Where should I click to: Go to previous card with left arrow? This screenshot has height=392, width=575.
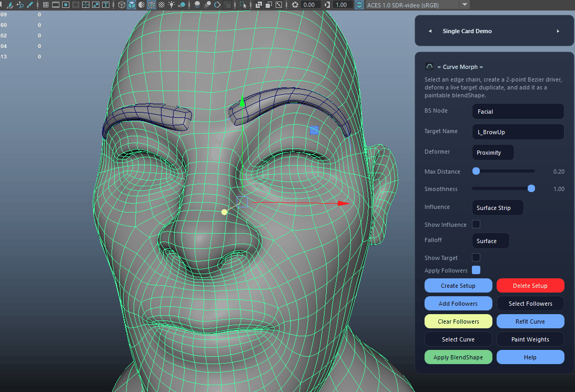pos(430,31)
